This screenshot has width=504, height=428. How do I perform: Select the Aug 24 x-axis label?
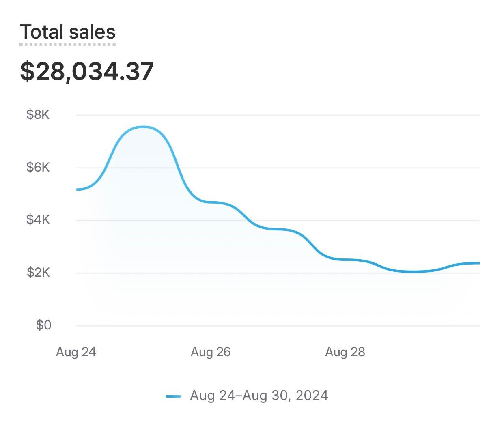pyautogui.click(x=76, y=352)
